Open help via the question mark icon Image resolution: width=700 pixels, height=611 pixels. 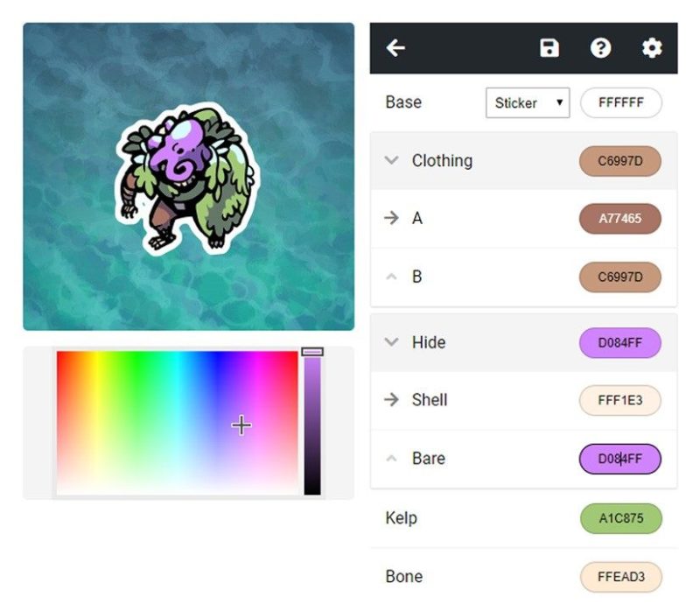coord(600,48)
